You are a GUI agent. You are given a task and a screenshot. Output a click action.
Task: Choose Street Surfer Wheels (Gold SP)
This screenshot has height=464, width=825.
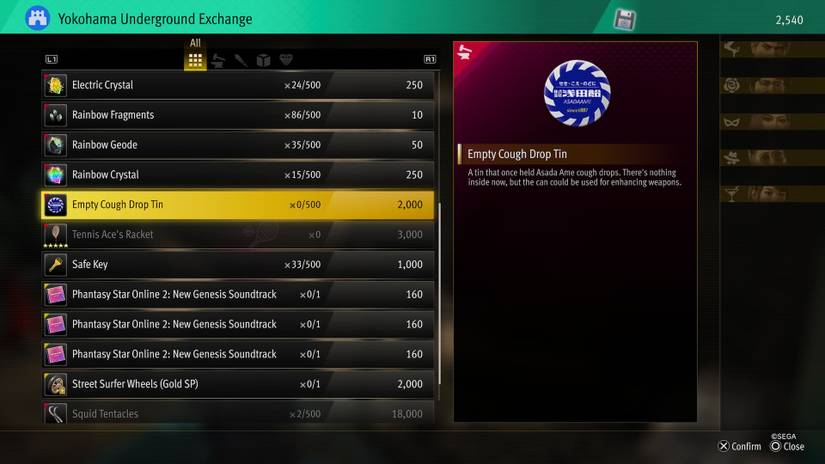(238, 384)
